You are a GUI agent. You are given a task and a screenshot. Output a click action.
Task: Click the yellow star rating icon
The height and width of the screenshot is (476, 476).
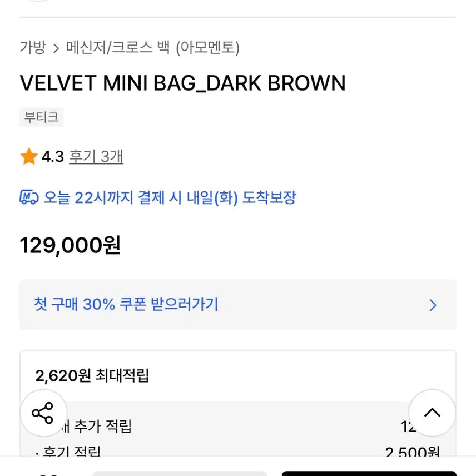pyautogui.click(x=28, y=156)
